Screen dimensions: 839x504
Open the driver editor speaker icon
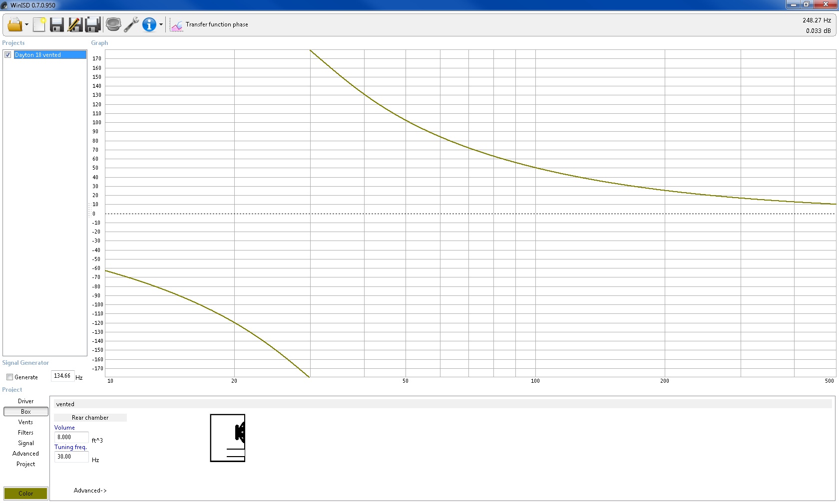113,24
